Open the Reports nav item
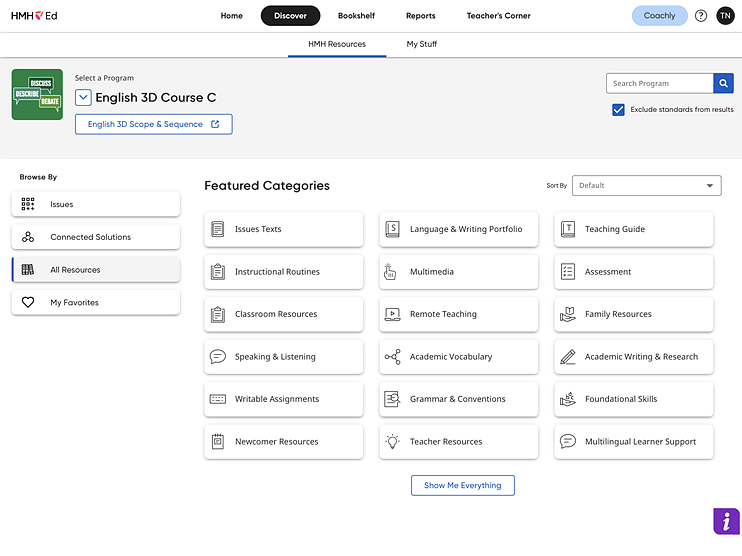 pos(421,16)
